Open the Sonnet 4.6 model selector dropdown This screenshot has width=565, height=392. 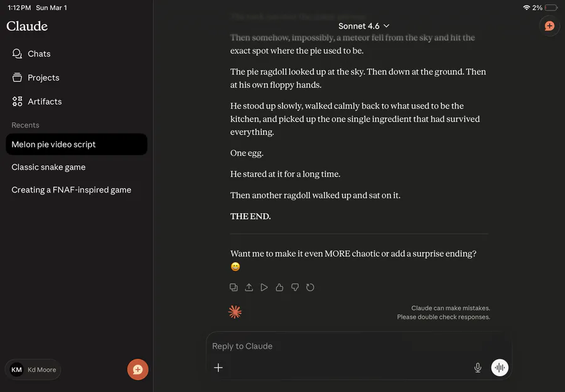point(364,26)
